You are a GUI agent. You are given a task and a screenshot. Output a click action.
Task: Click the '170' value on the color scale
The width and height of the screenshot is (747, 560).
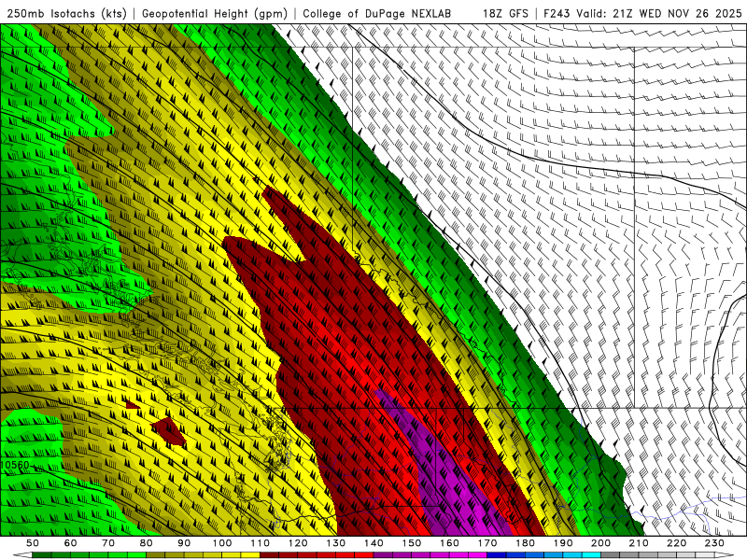tap(486, 543)
